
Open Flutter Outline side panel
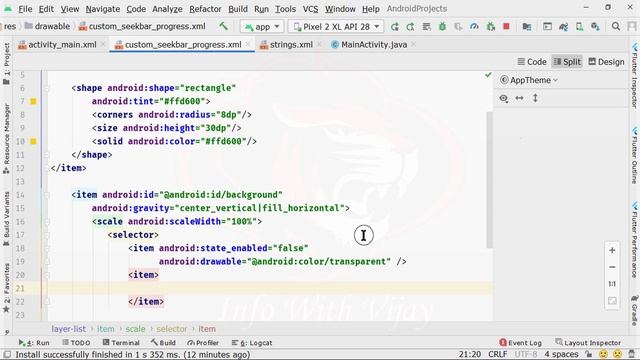634,155
